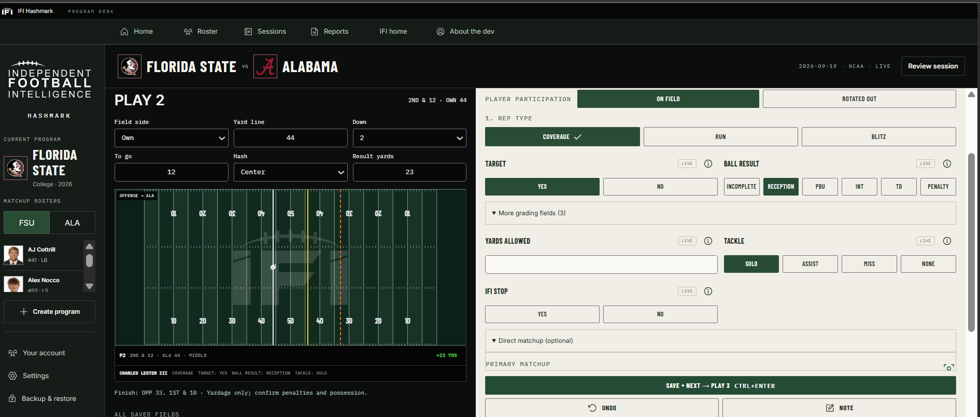Viewport: 980px width, 417px height.
Task: Click the Independent Football Intelligence sidebar logo
Action: 49,80
